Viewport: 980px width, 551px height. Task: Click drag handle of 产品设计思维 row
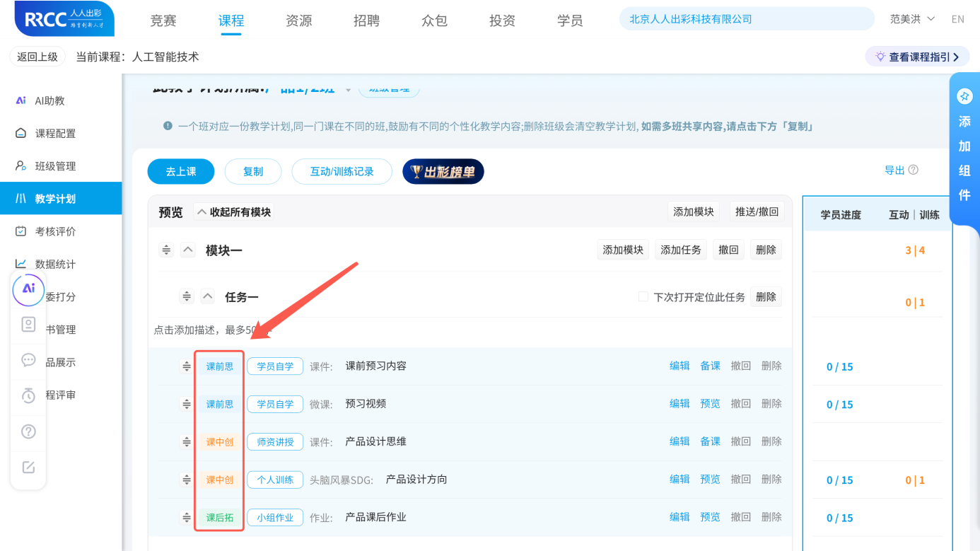pos(187,441)
